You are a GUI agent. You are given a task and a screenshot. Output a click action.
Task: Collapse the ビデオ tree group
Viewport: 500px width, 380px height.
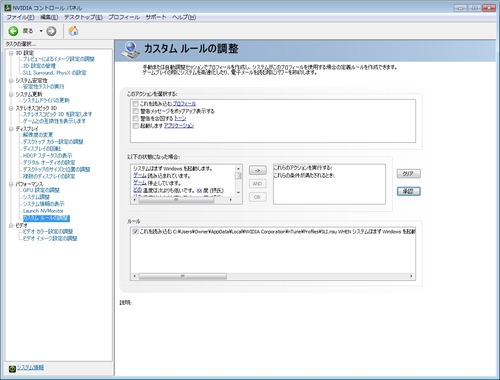click(11, 226)
